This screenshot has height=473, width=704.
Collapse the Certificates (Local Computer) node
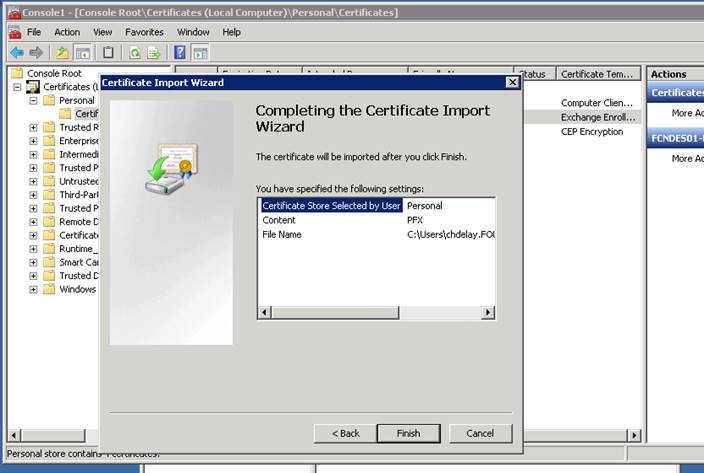coord(19,87)
